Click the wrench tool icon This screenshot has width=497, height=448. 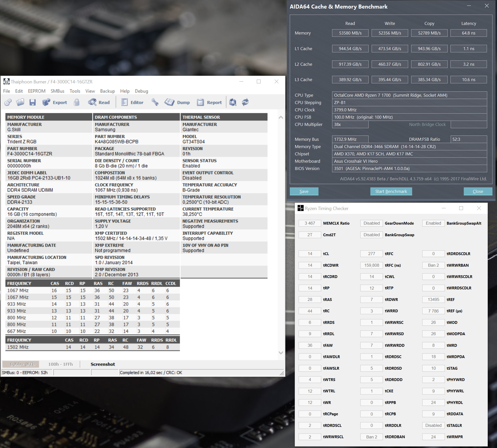pyautogui.click(x=155, y=102)
